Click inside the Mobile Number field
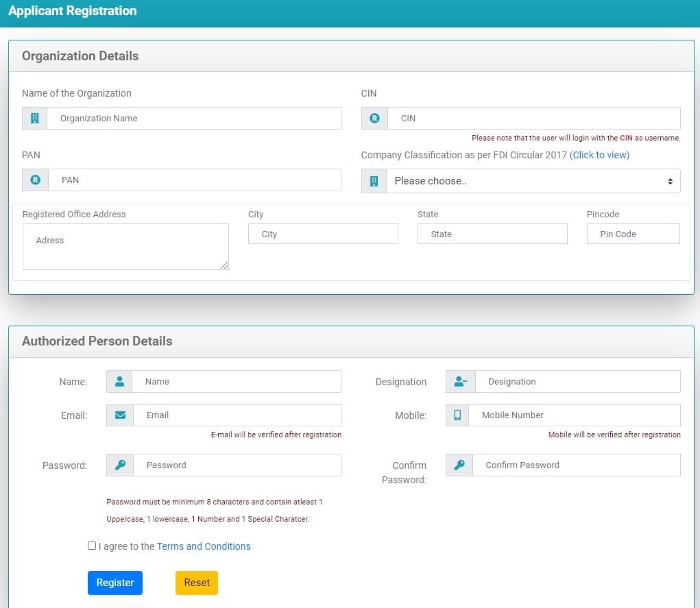This screenshot has height=608, width=700. click(x=576, y=415)
